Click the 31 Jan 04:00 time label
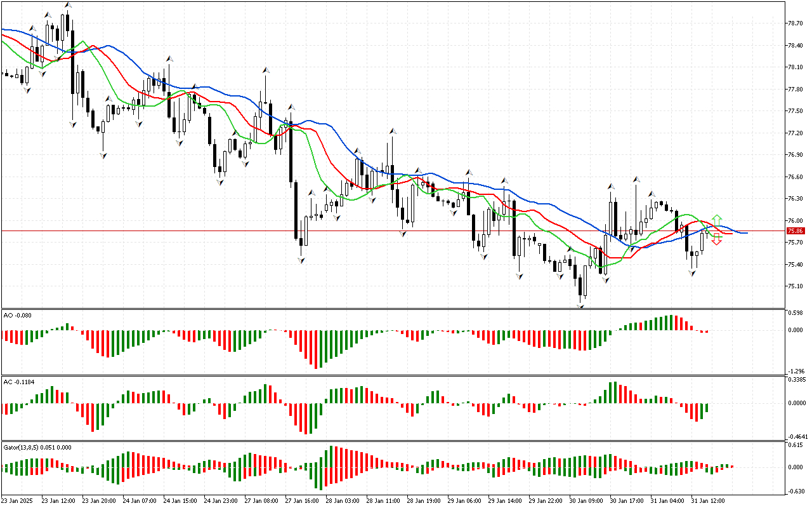812x508 pixels. [x=668, y=501]
